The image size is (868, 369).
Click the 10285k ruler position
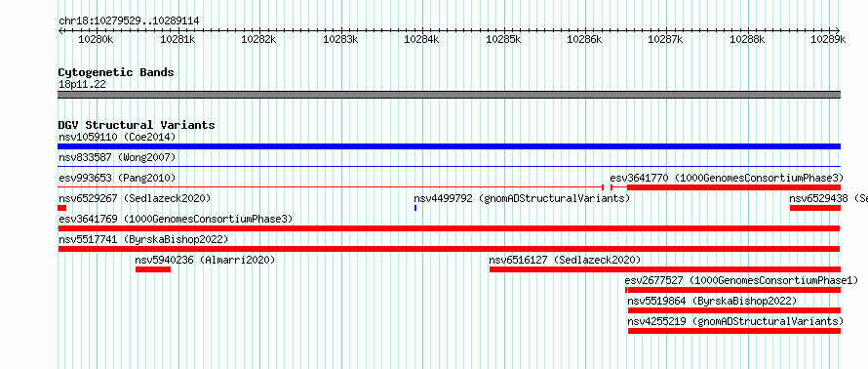(x=503, y=39)
